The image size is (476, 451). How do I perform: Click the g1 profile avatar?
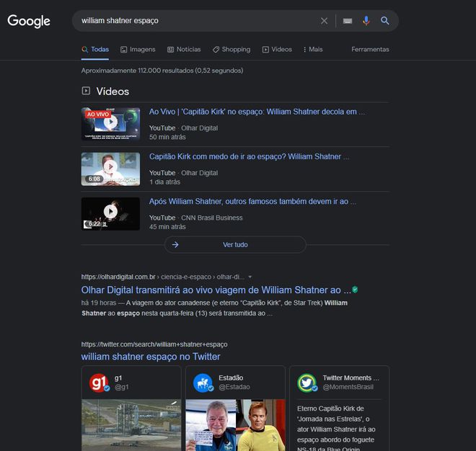tap(99, 383)
